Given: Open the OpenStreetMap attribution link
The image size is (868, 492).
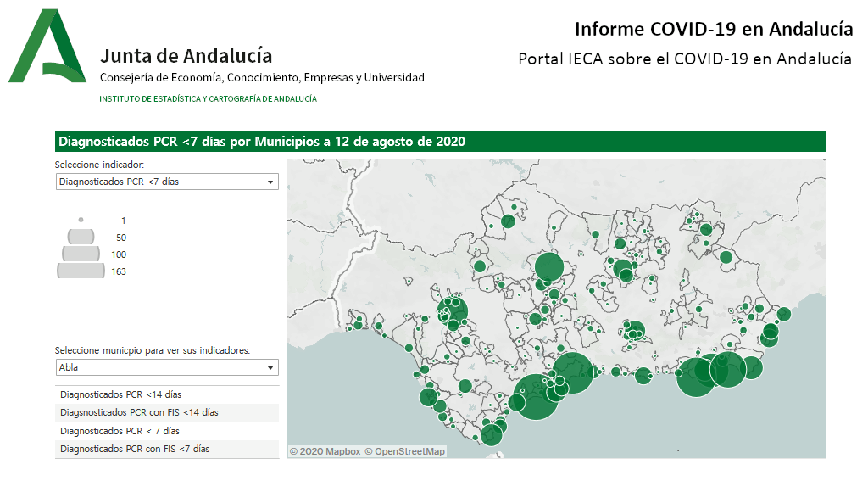Looking at the screenshot, I should [x=404, y=451].
